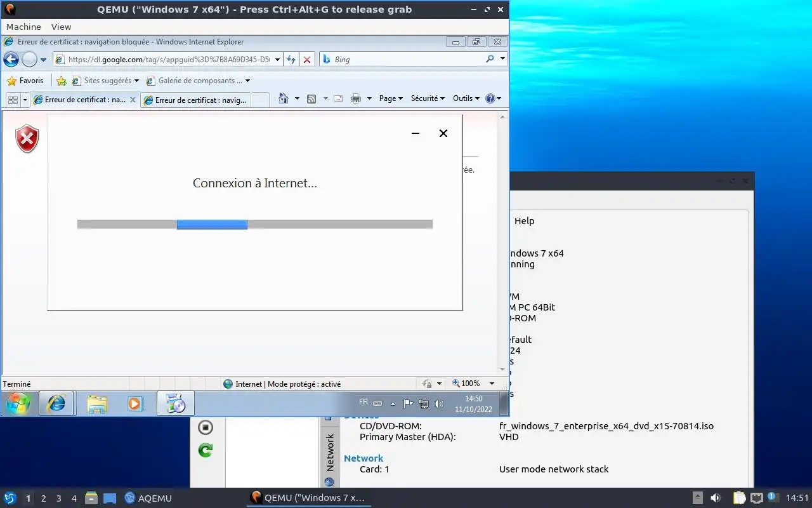The width and height of the screenshot is (812, 508).
Task: Open the Favoris panel
Action: tap(25, 81)
